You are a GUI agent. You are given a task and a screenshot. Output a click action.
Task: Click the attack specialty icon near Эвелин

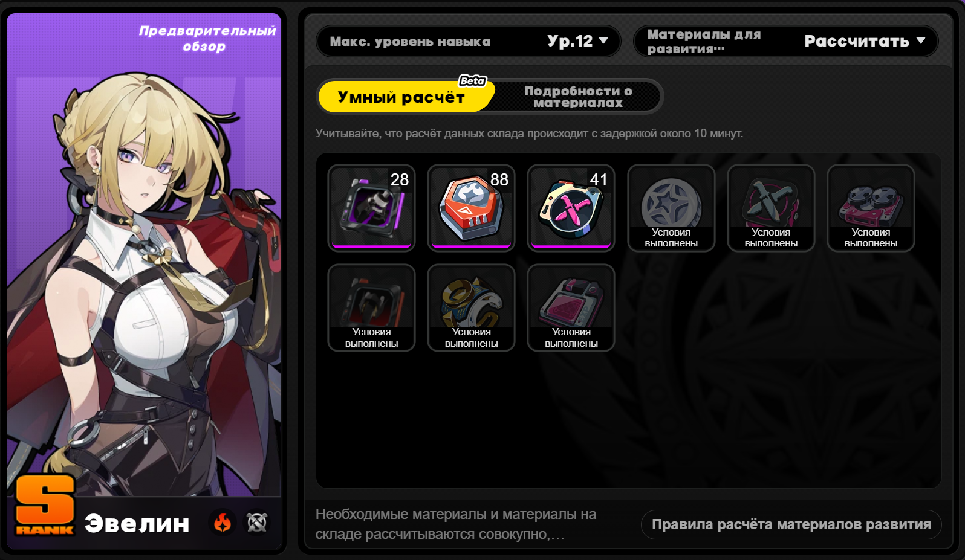pyautogui.click(x=257, y=523)
